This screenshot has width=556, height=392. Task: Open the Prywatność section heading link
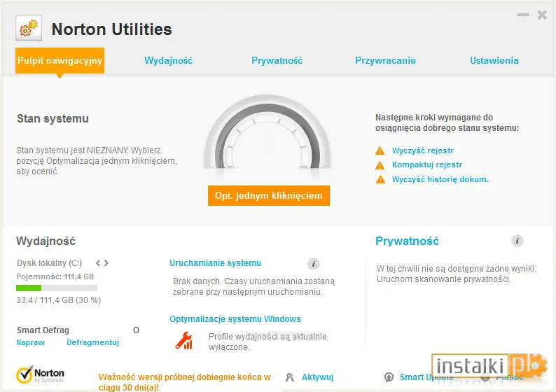point(407,241)
